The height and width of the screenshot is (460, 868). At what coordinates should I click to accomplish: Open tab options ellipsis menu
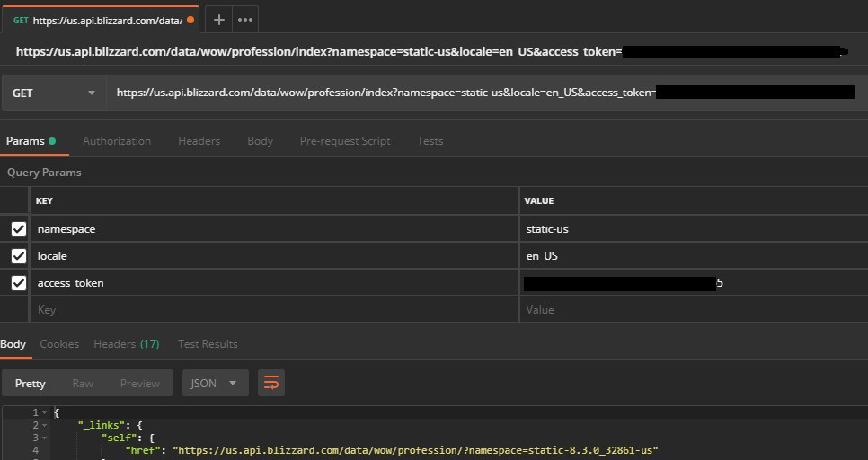point(245,20)
